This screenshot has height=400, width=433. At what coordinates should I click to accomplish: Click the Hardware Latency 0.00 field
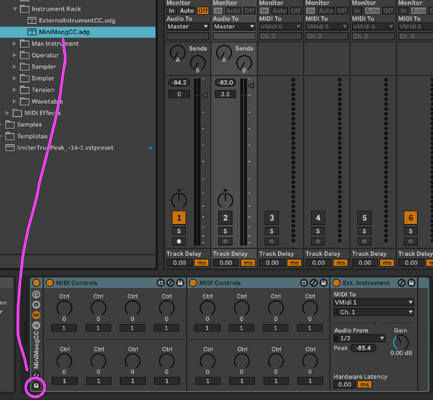point(345,385)
